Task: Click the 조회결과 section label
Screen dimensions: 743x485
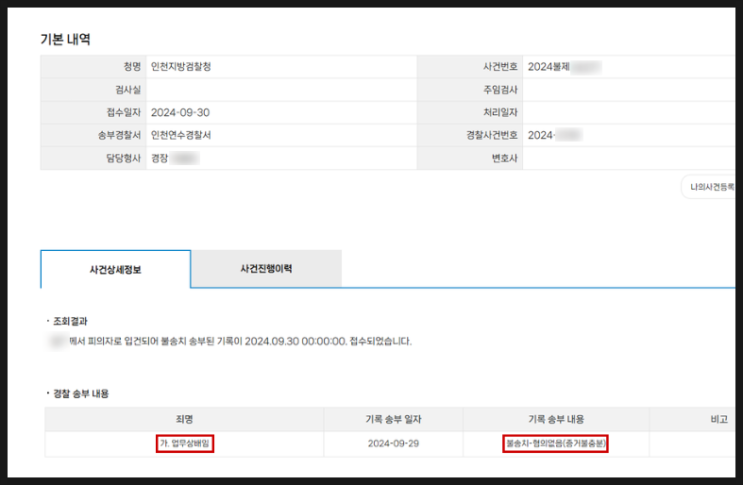Action: [x=70, y=321]
